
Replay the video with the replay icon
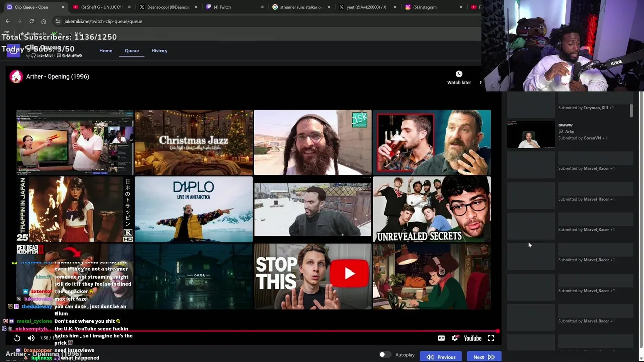point(17,338)
